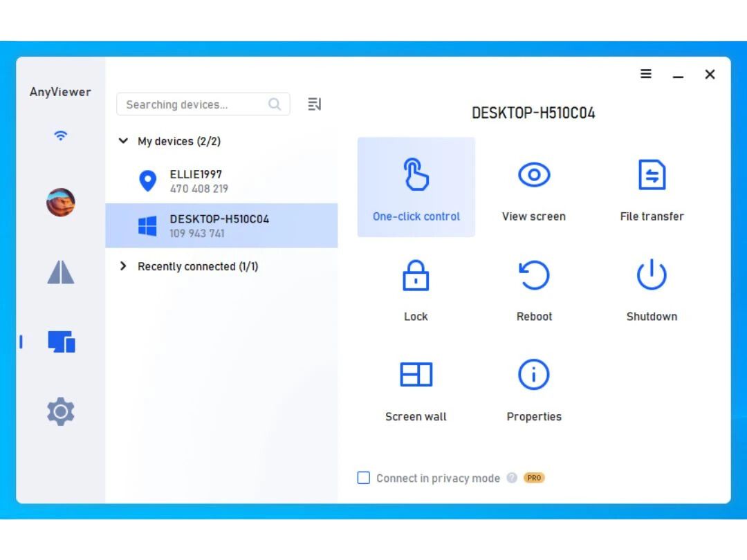The width and height of the screenshot is (747, 560).
Task: Open the Settings gear
Action: (60, 411)
